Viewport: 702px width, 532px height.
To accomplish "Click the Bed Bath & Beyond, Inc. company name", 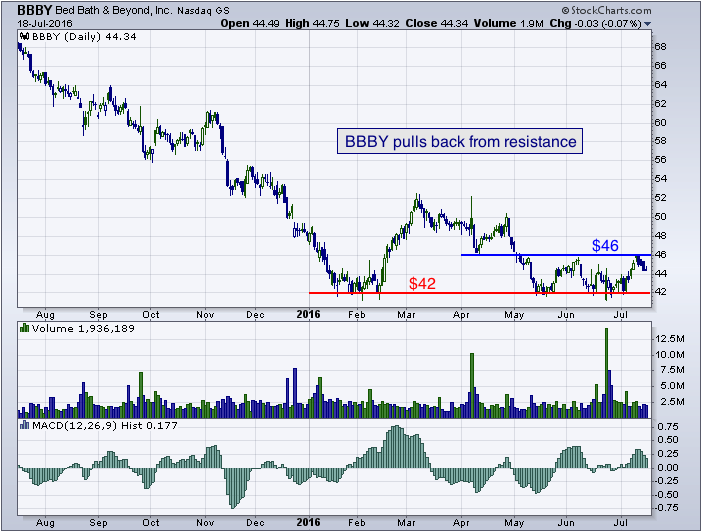I will point(114,10).
